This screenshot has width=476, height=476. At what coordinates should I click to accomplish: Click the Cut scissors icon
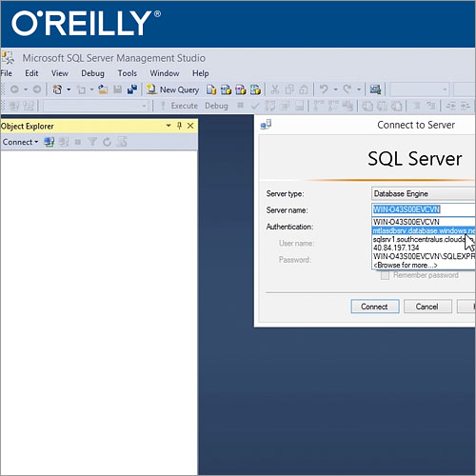tap(275, 89)
